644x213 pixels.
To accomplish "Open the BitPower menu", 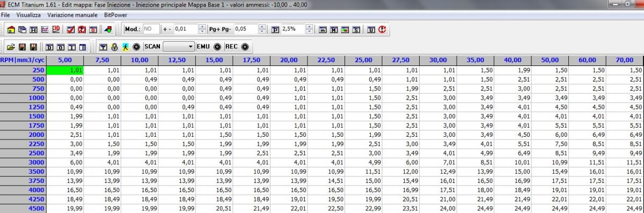I will (115, 15).
